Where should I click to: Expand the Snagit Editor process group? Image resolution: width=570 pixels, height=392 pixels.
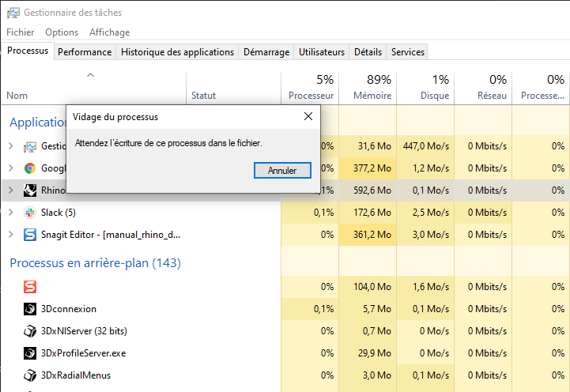[11, 234]
